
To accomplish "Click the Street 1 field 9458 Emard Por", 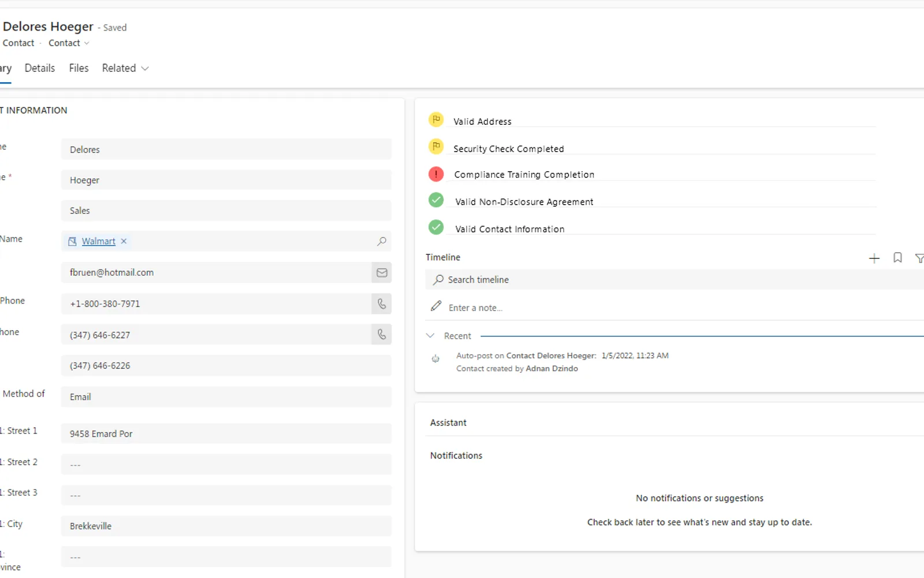I will coord(226,433).
